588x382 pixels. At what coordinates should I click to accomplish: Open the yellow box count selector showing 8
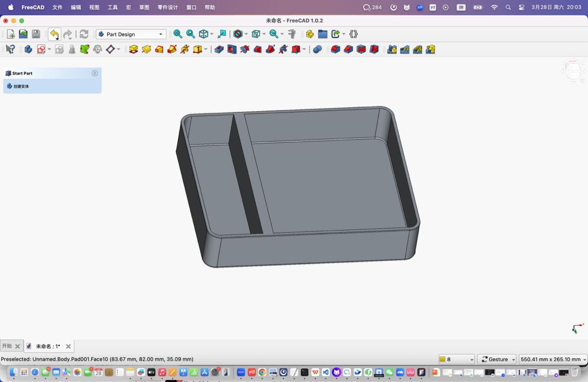[457, 359]
